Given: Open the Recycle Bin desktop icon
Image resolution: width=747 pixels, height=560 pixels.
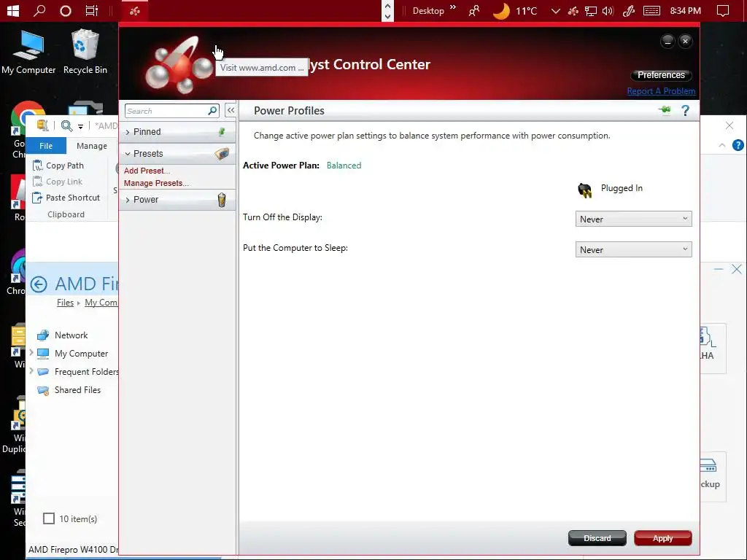Looking at the screenshot, I should (85, 52).
